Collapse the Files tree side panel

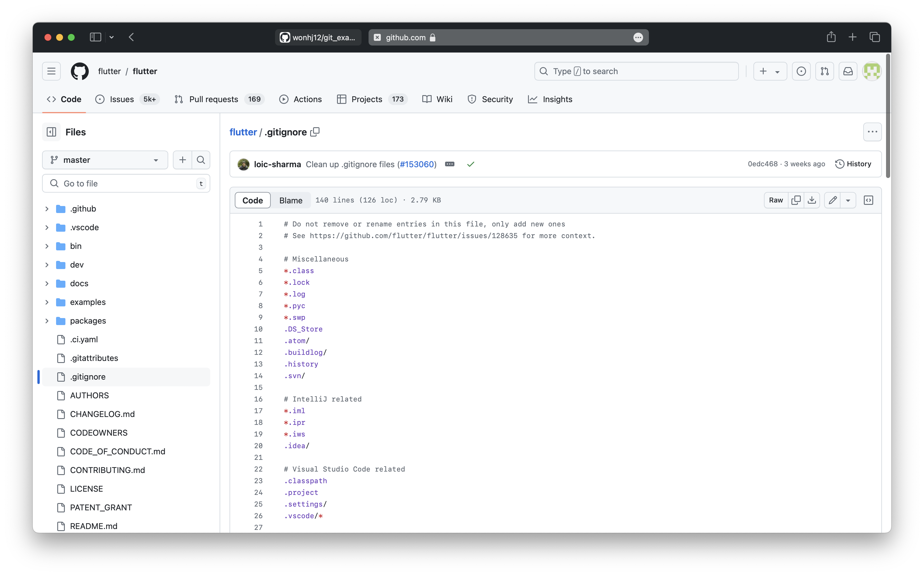click(51, 132)
